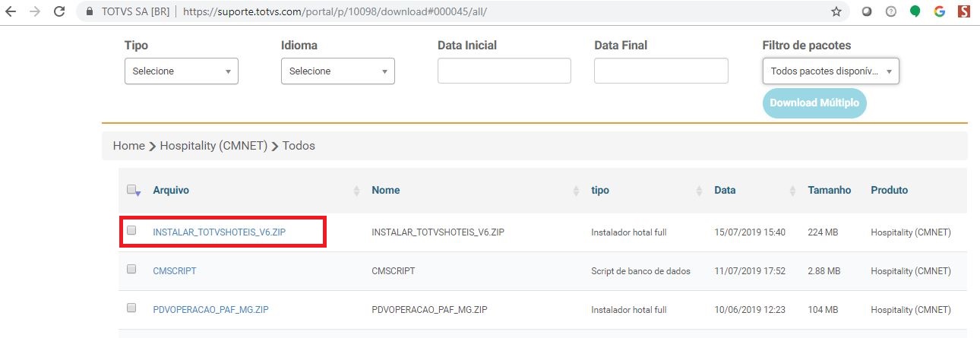Click the Data Inicial date field
The height and width of the screenshot is (338, 980).
504,71
